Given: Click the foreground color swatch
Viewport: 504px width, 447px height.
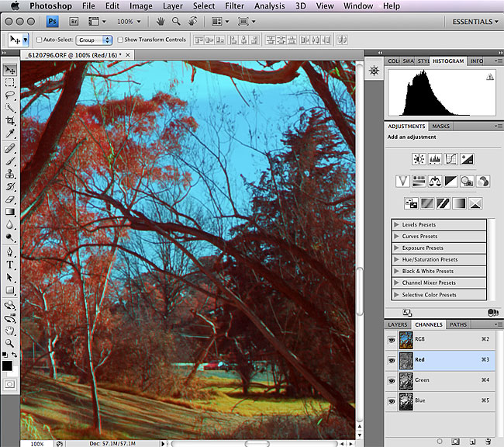Looking at the screenshot, I should click(7, 366).
